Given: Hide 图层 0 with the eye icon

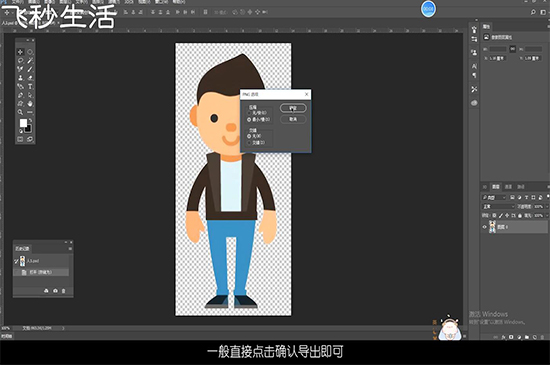Looking at the screenshot, I should click(x=484, y=227).
